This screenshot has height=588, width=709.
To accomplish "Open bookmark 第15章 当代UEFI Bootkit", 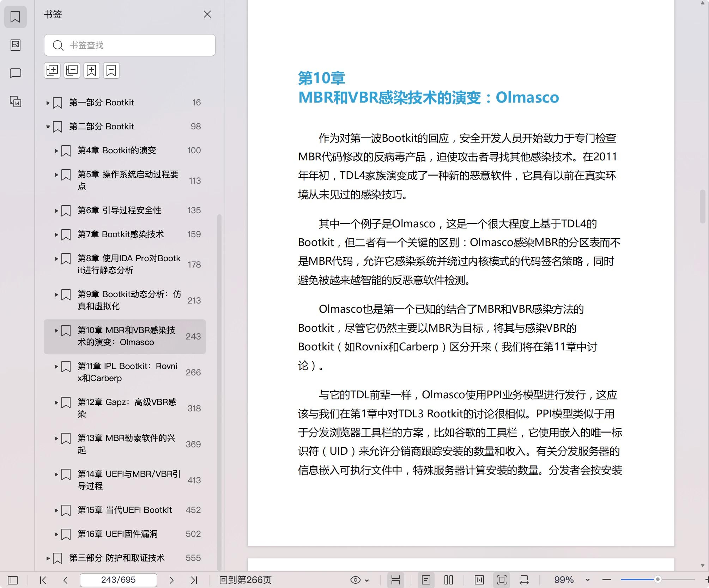I will tap(125, 510).
